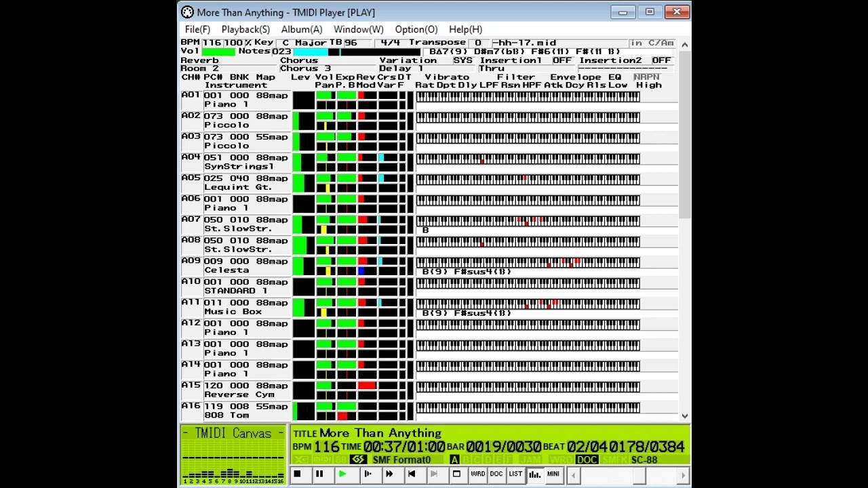This screenshot has height=488, width=868.
Task: Click the vertical scrollbar down arrow
Action: pos(685,415)
